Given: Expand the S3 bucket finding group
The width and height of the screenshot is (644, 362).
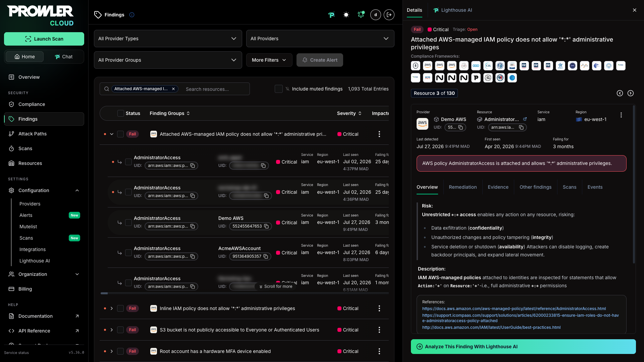Looking at the screenshot, I should click(112, 330).
